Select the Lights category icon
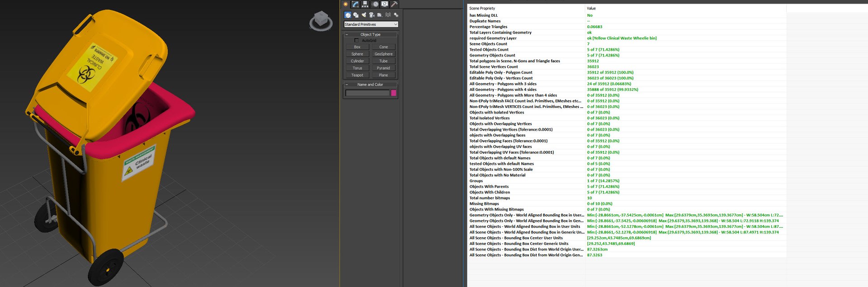Viewport: 868px width, 287px height. tap(364, 15)
